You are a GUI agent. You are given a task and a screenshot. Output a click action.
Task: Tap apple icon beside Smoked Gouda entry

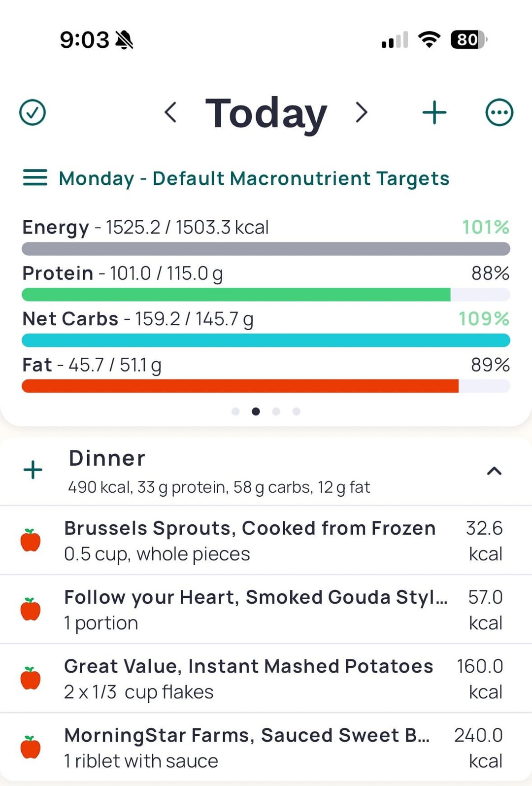tap(31, 609)
